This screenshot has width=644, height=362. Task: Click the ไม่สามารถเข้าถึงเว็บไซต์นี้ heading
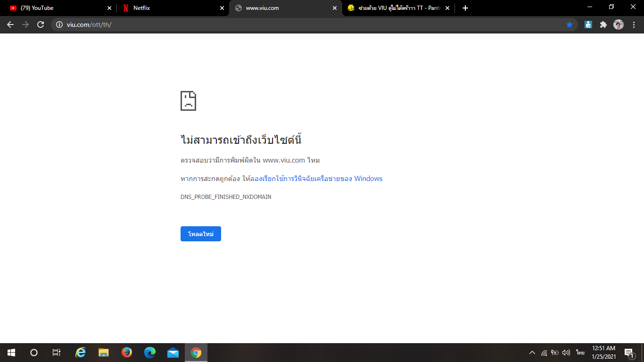[241, 140]
